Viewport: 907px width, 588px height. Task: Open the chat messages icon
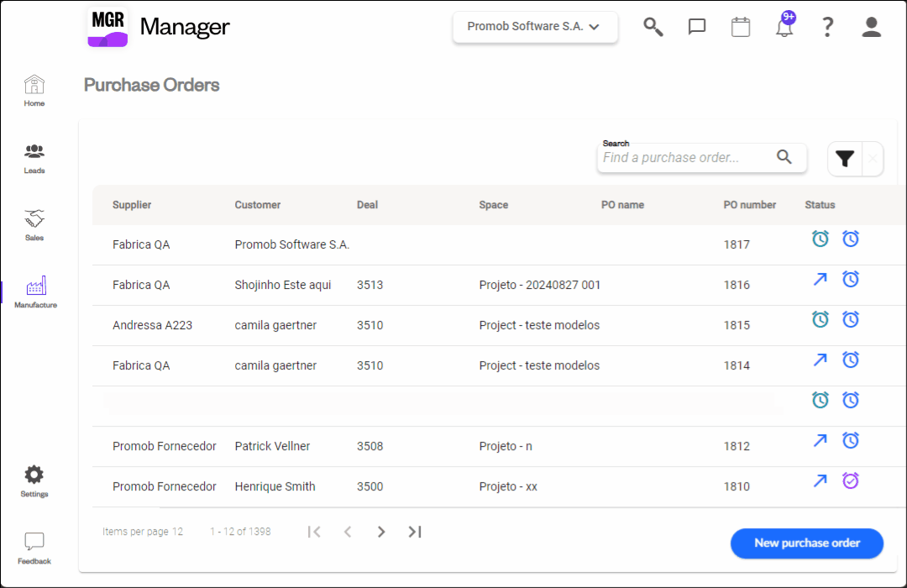(696, 27)
